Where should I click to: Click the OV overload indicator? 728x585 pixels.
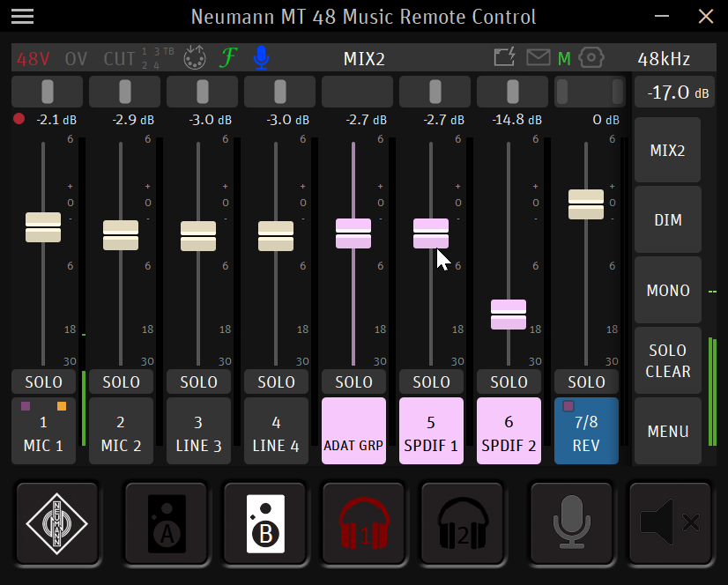76,59
